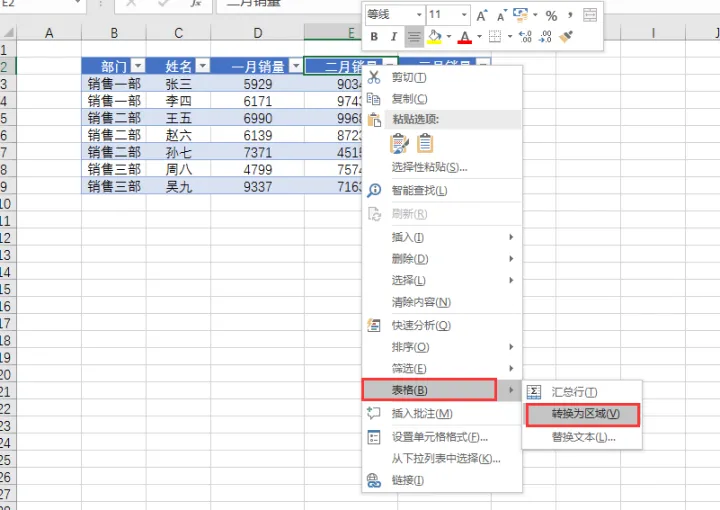Expand borders dropdown arrow
Image resolution: width=720 pixels, height=510 pixels.
510,36
